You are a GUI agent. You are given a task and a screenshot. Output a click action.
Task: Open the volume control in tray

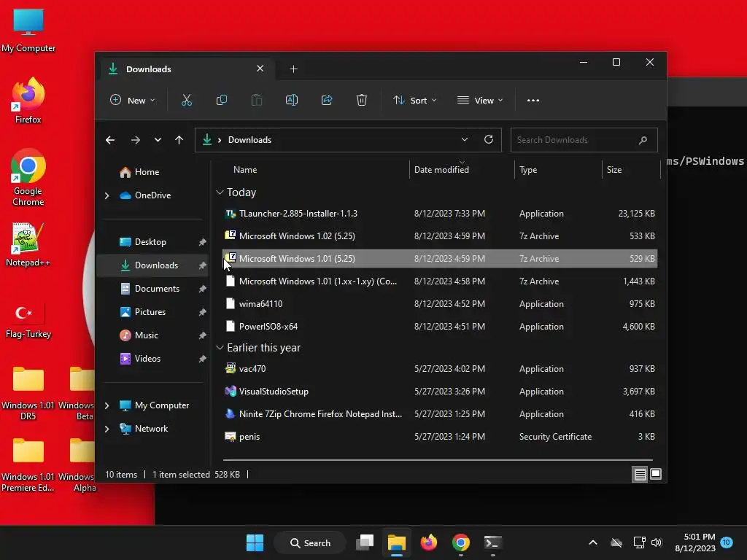pos(657,542)
